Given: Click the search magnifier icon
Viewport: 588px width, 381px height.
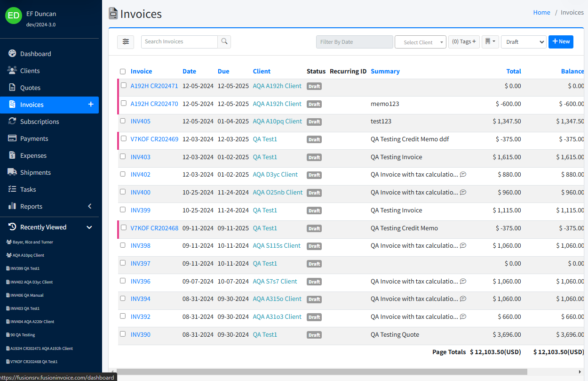Looking at the screenshot, I should [x=224, y=42].
